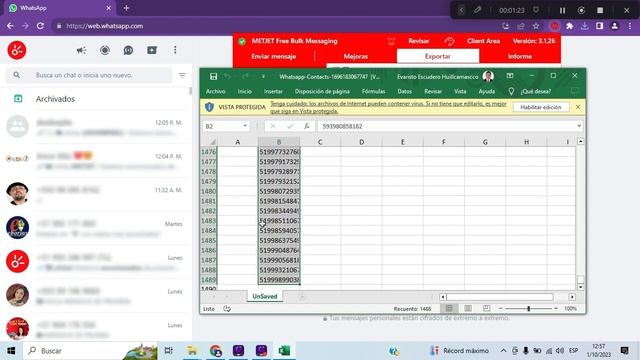Open Task View on the taskbar
Viewport: 640px width, 360px height.
pos(168,351)
